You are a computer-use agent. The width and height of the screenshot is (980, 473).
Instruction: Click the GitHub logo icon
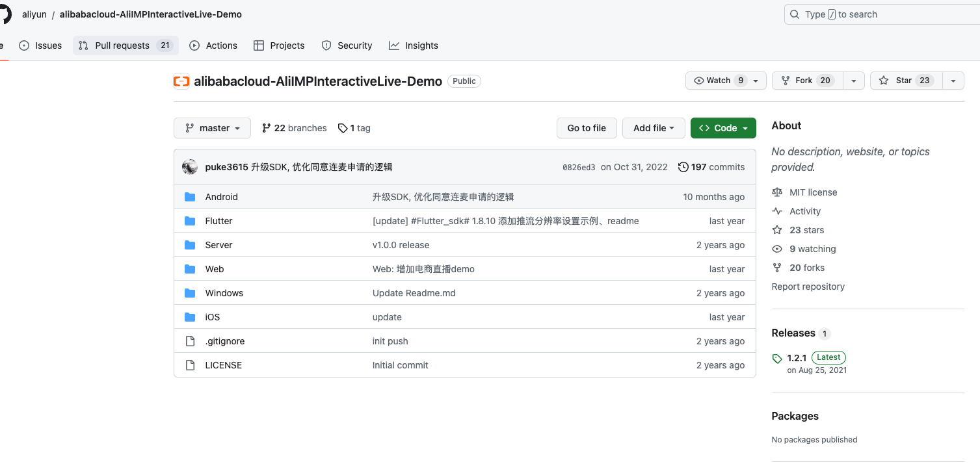coord(5,14)
